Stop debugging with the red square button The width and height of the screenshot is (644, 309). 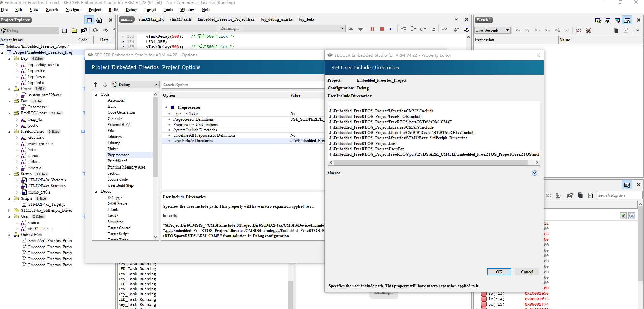[x=382, y=29]
